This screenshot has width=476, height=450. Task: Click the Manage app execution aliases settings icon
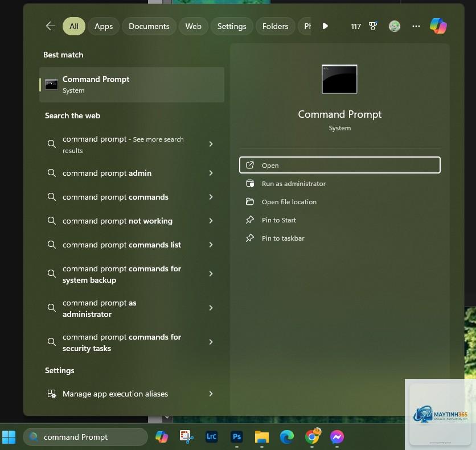(x=52, y=394)
